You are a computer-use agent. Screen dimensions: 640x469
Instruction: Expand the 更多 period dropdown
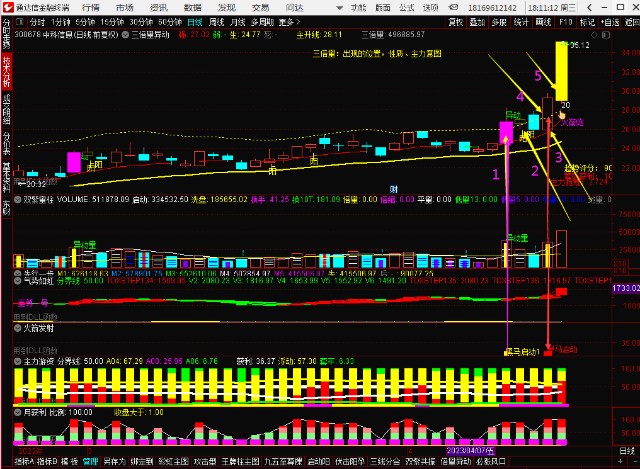pos(290,20)
